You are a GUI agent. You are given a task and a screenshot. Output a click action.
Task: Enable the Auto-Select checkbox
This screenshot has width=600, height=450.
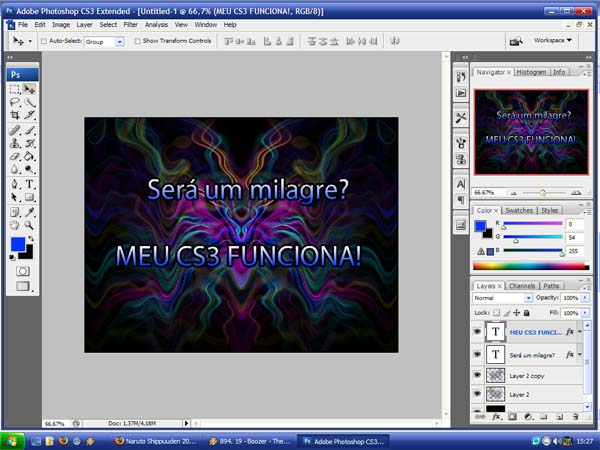pos(44,41)
